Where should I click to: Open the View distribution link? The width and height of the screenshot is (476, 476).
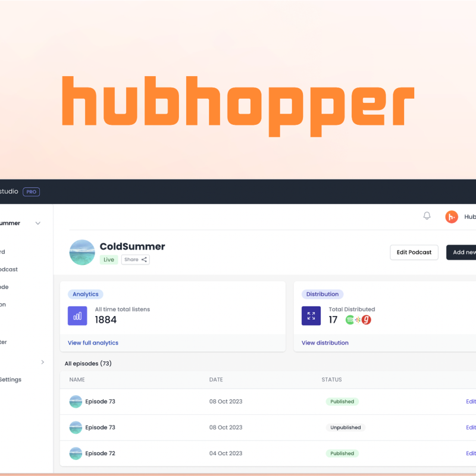[325, 343]
